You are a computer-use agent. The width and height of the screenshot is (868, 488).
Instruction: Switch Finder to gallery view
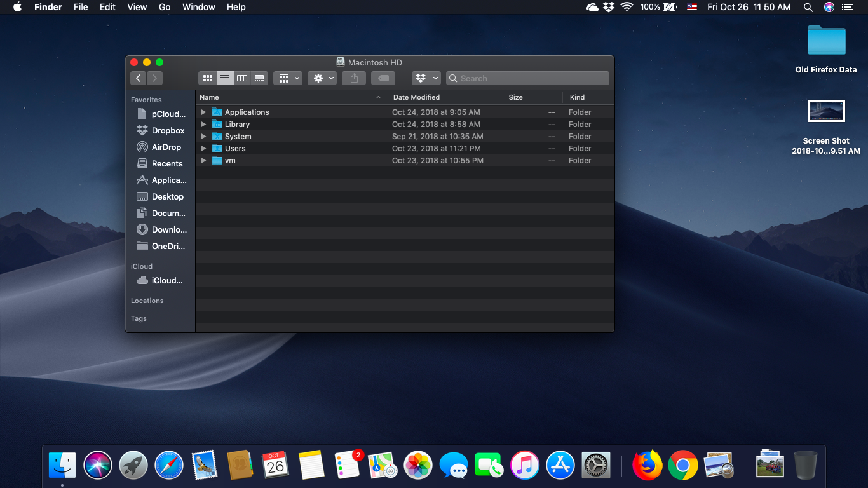pyautogui.click(x=259, y=78)
